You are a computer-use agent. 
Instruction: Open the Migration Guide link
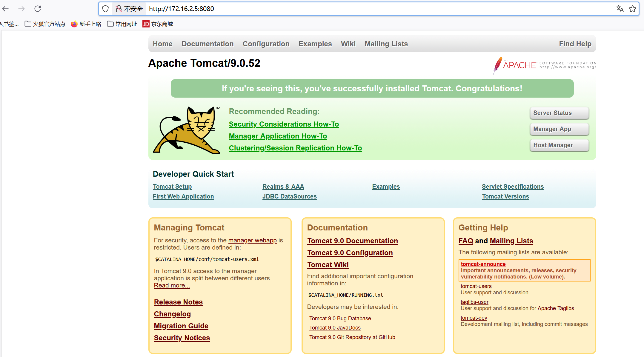tap(181, 326)
